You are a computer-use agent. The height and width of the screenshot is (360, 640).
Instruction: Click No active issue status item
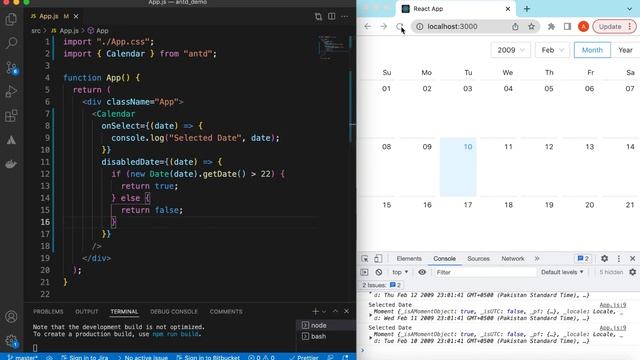[x=143, y=357]
